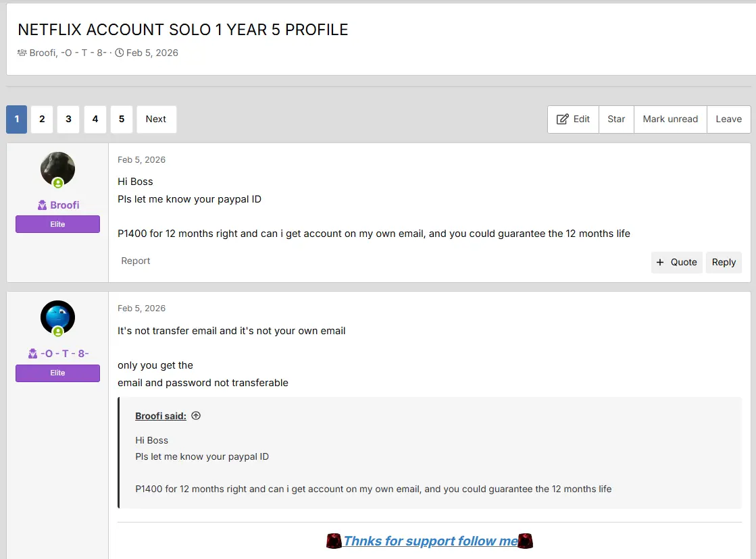Image resolution: width=756 pixels, height=559 pixels.
Task: Click the right red hat emoji in signature
Action: 526,541
